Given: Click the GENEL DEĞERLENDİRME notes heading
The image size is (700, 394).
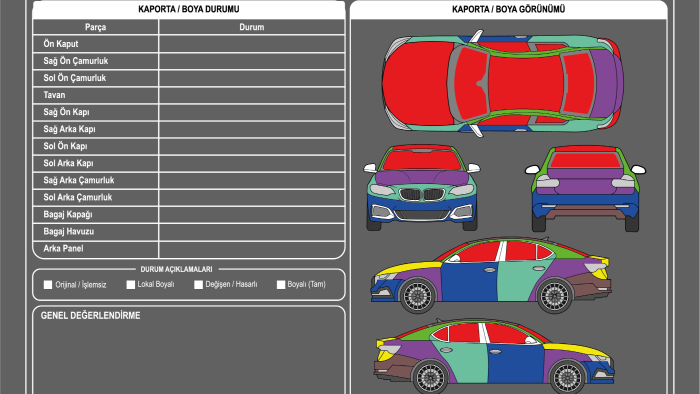Looking at the screenshot, I should coord(91,316).
